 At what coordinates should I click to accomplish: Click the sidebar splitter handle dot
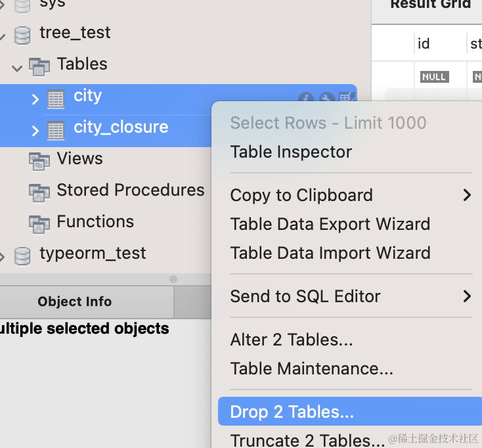point(173,279)
